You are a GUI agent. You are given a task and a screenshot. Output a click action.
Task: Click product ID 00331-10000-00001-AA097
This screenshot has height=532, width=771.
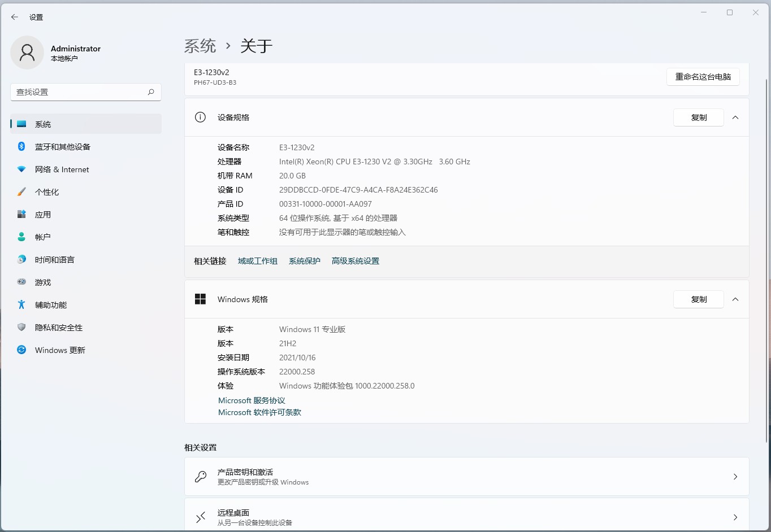pyautogui.click(x=326, y=204)
